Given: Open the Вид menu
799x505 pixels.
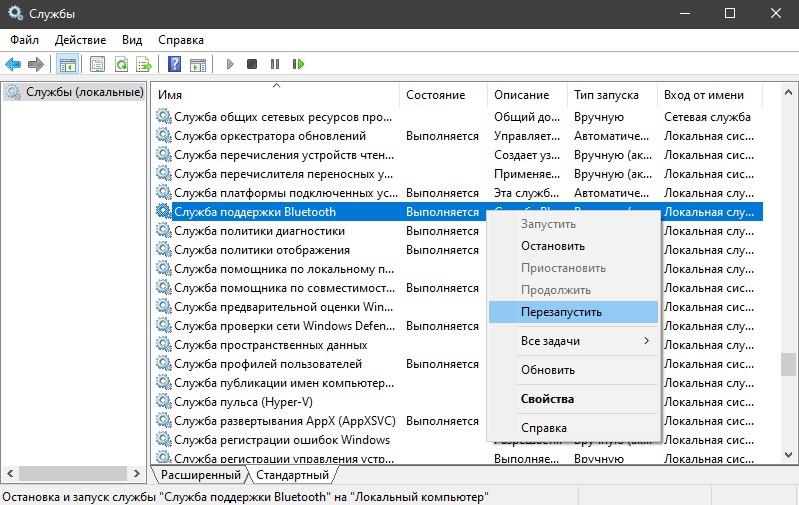Looking at the screenshot, I should tap(132, 40).
